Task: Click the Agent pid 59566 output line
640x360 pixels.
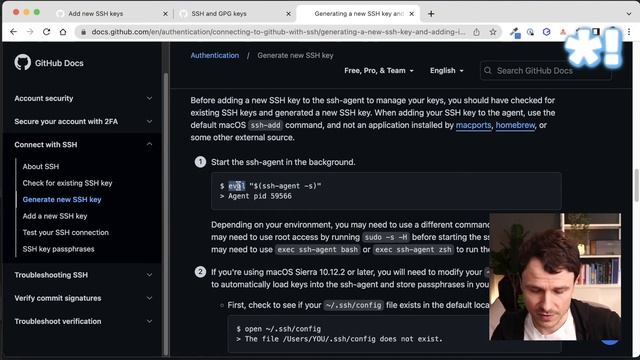Action: coord(256,196)
